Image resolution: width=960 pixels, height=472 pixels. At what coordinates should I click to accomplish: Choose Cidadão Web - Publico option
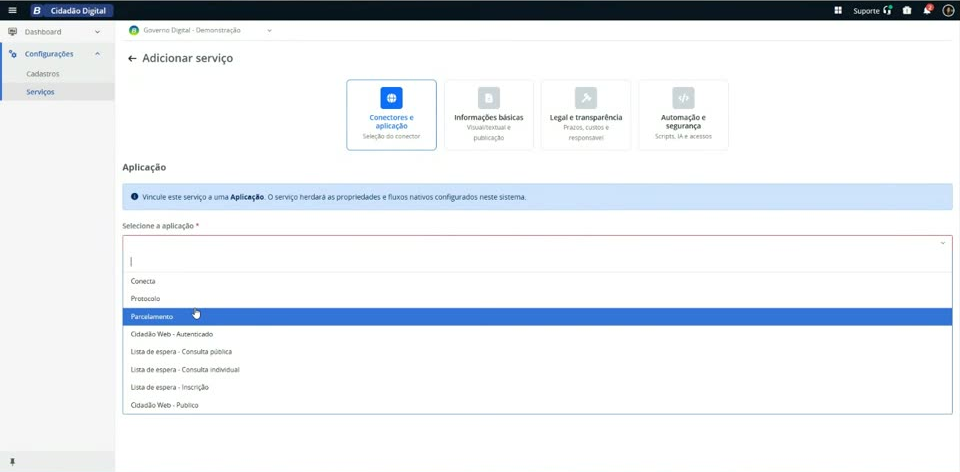pyautogui.click(x=537, y=405)
